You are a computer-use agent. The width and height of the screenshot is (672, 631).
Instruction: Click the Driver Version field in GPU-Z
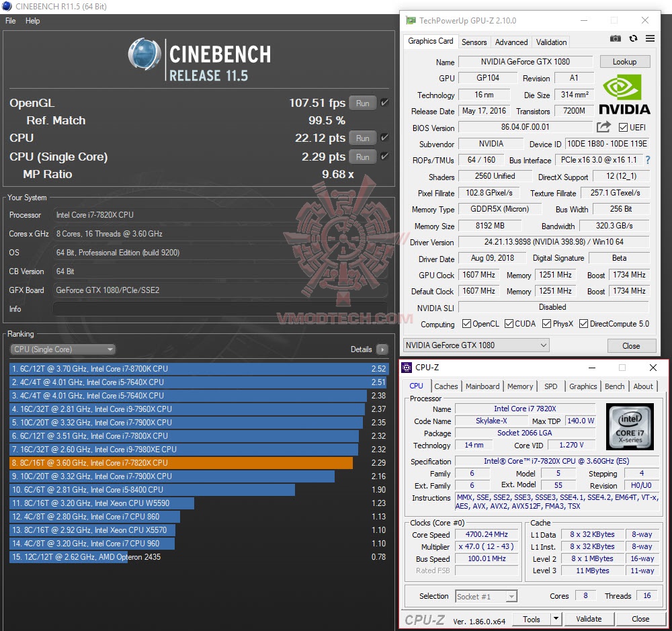(x=553, y=242)
